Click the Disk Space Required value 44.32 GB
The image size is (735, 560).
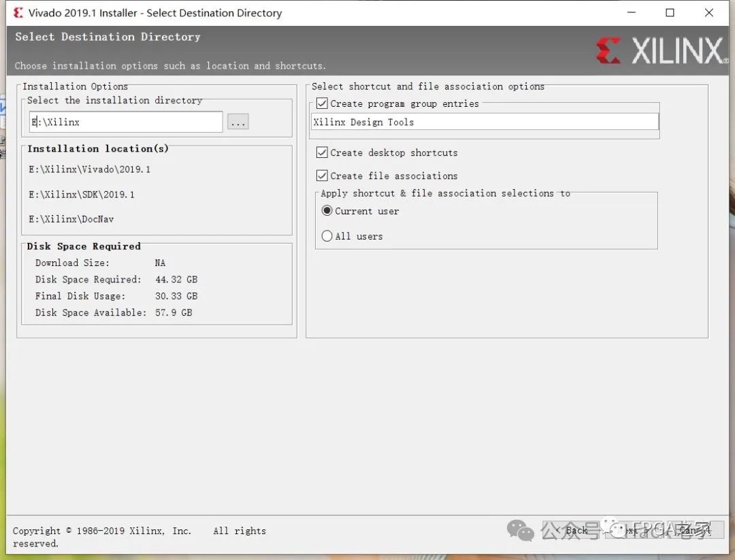(x=176, y=279)
